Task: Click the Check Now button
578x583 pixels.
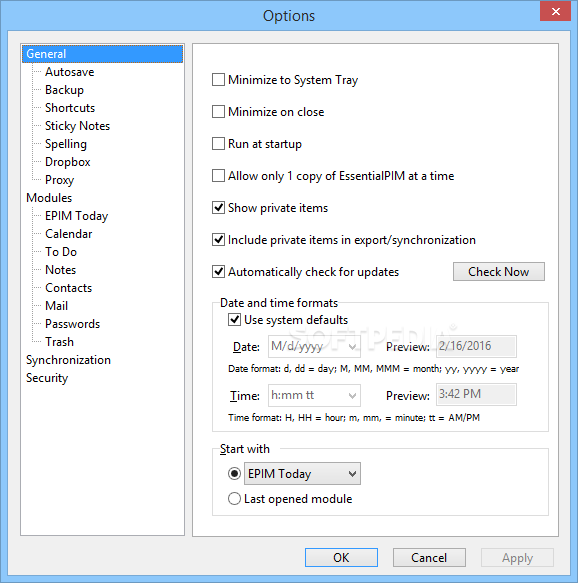Action: (x=499, y=272)
